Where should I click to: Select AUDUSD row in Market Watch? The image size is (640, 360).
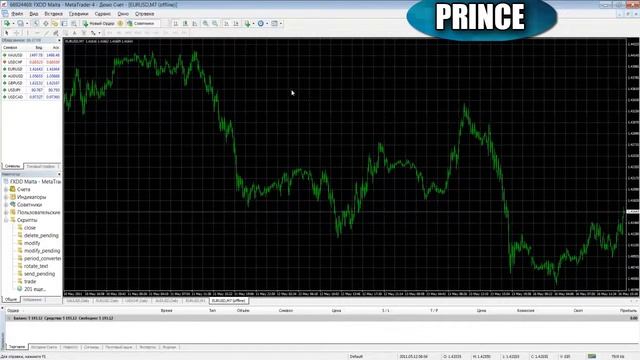point(31,76)
